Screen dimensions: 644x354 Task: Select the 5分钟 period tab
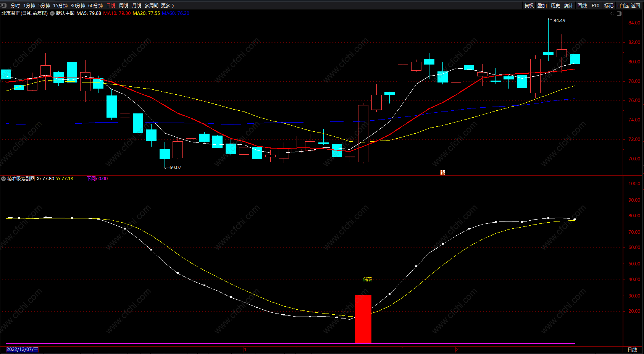[x=44, y=6]
